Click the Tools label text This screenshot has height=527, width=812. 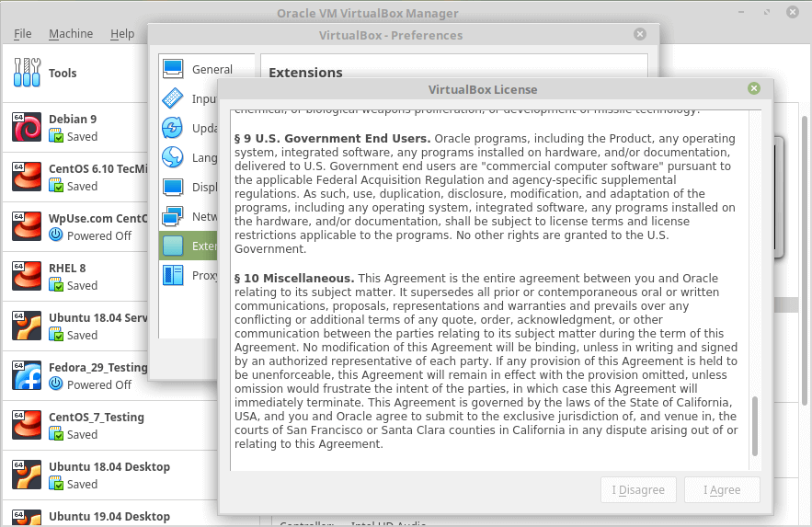[63, 73]
